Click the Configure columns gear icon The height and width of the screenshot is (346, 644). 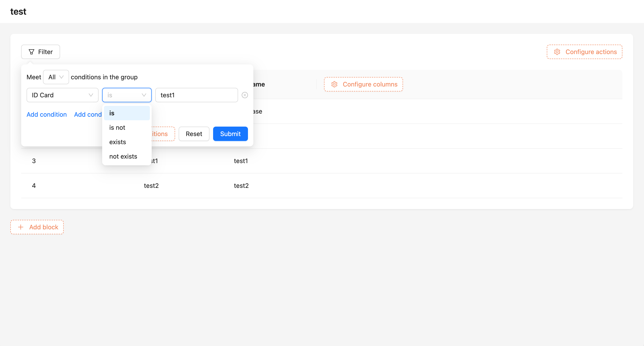pos(334,84)
